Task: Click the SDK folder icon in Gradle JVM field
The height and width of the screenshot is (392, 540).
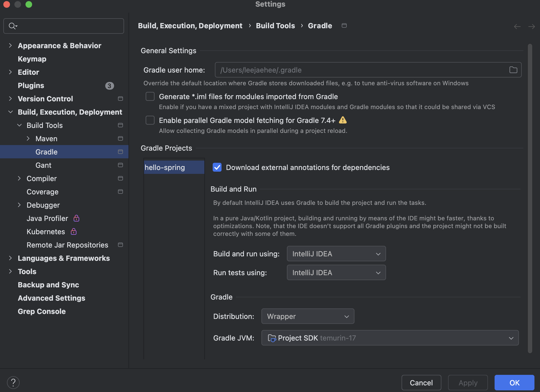Action: (x=272, y=338)
